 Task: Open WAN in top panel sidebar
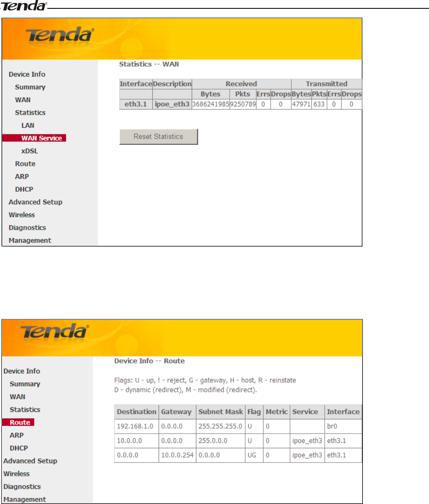(x=23, y=100)
